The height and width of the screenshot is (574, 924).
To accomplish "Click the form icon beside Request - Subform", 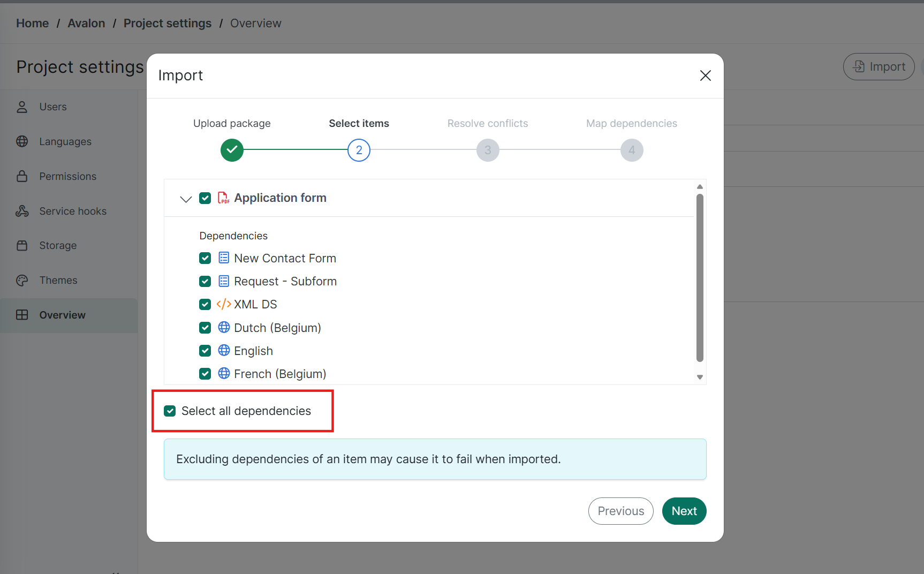I will (224, 281).
